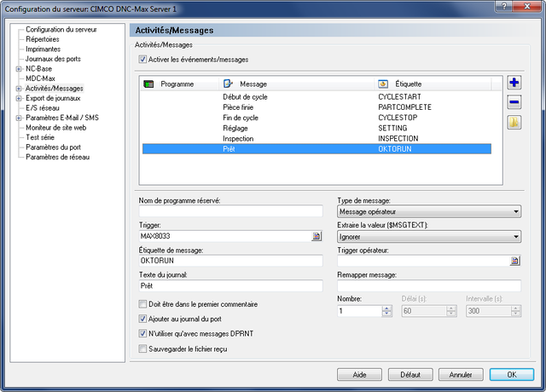This screenshot has height=392, width=546.
Task: Open the Extraire la valeur dropdown
Action: [x=429, y=237]
